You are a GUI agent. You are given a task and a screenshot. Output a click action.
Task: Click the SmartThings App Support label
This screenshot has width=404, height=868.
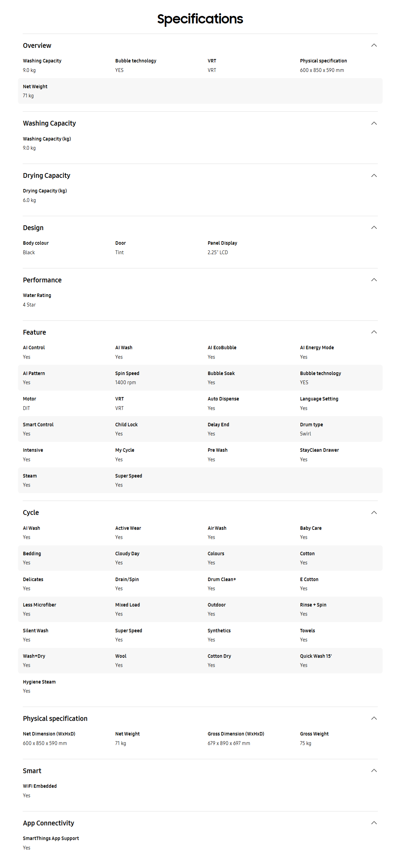click(51, 838)
